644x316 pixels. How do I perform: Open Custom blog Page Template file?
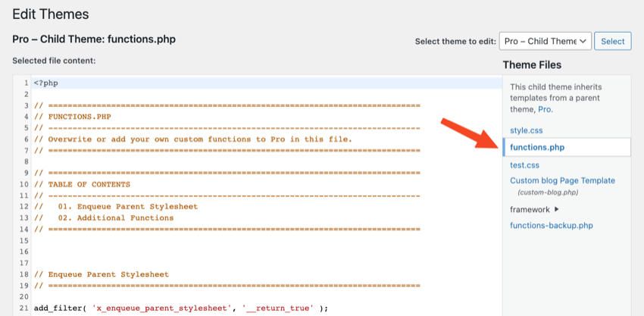(x=562, y=180)
